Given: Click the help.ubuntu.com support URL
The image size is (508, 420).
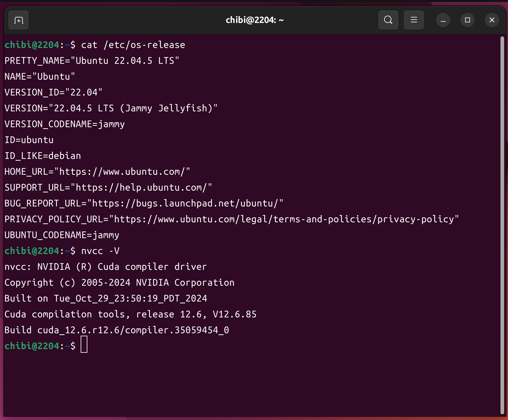Looking at the screenshot, I should point(141,188).
